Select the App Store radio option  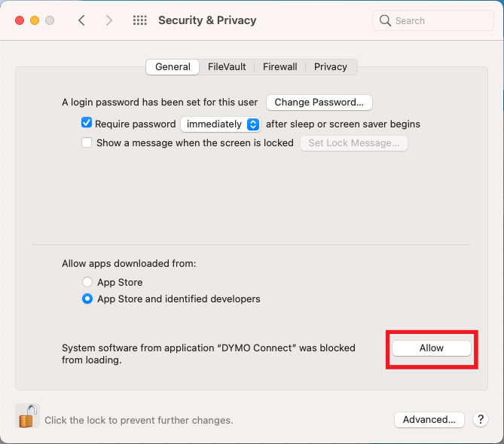coord(87,282)
